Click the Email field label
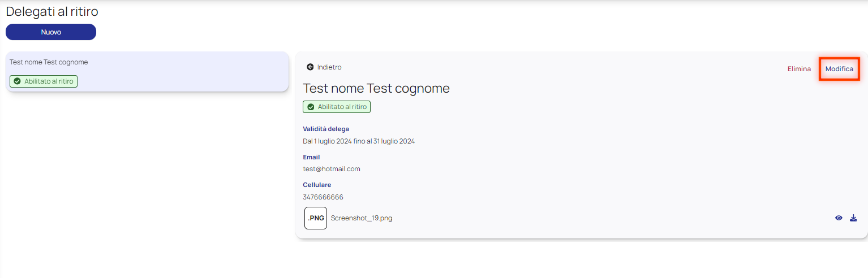 (x=311, y=157)
